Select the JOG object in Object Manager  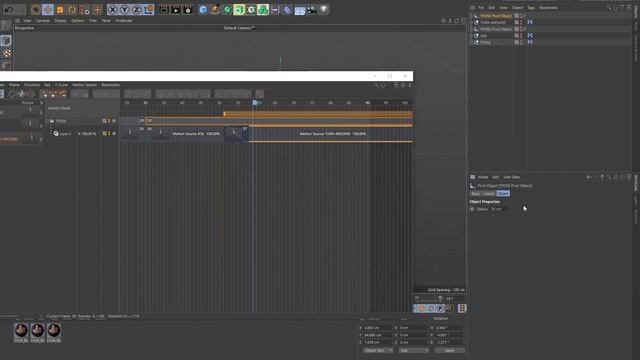point(483,36)
